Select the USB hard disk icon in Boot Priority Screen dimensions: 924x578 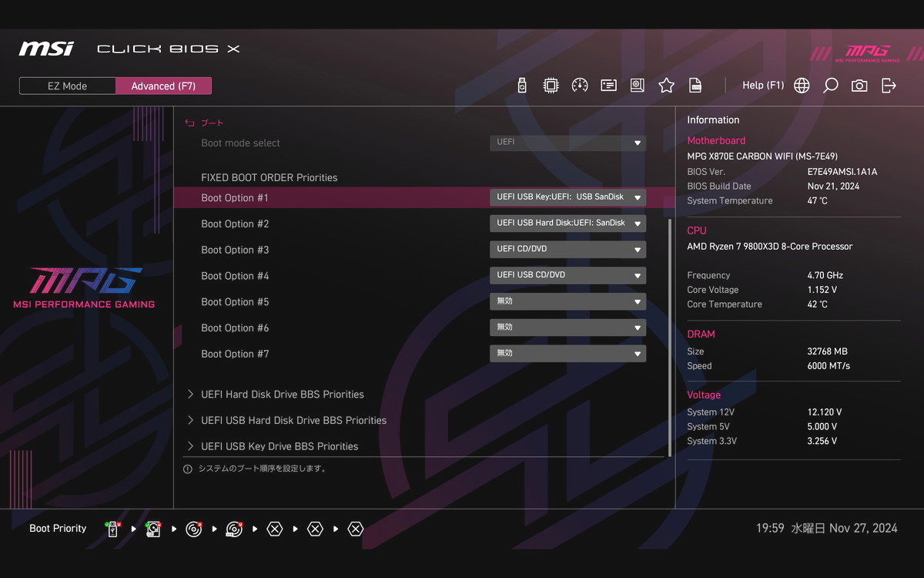coord(153,529)
